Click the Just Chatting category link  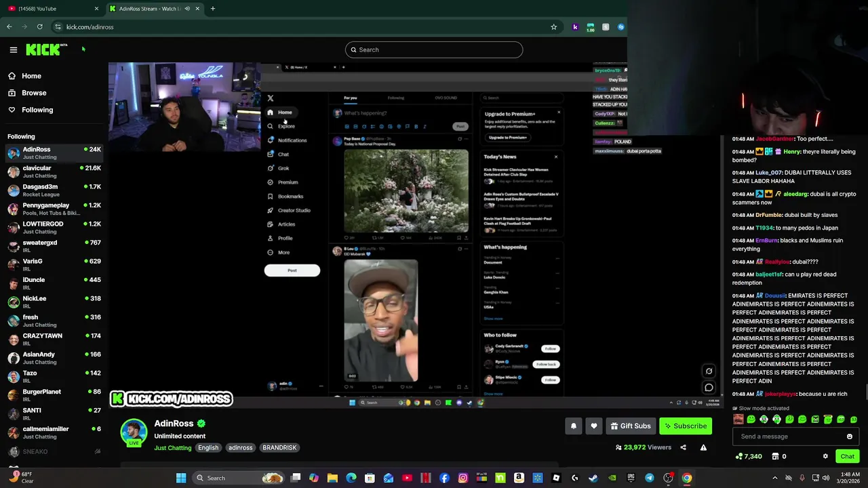173,448
